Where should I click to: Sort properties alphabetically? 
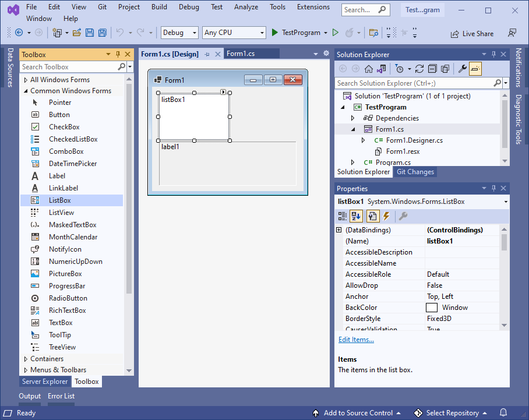tap(356, 216)
